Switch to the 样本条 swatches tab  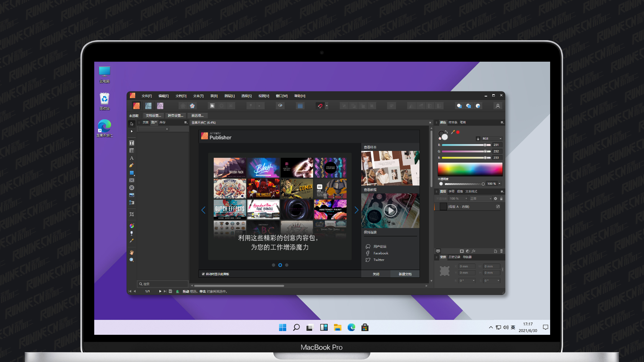(453, 123)
